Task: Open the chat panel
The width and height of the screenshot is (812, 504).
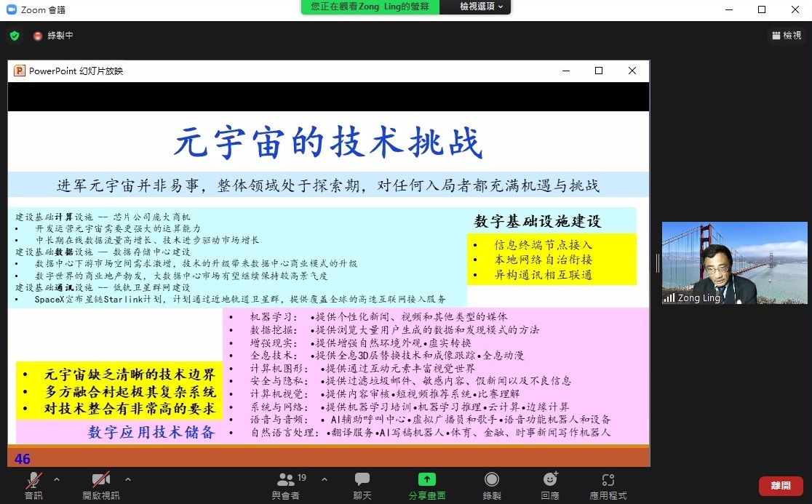Action: point(362,480)
